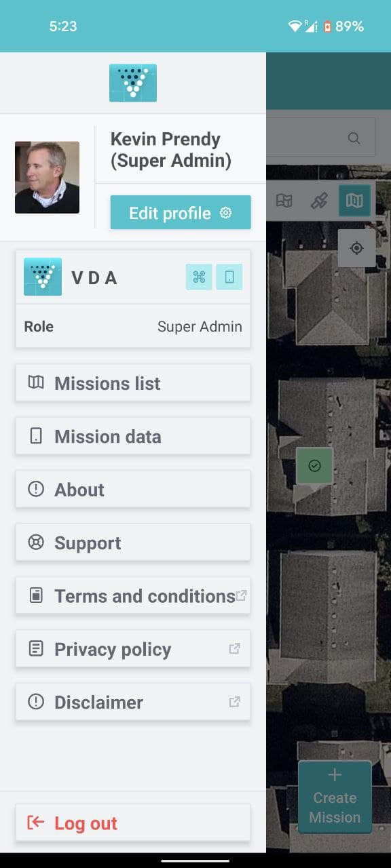Viewport: 391px width, 868px height.
Task: Tap the drone icon in VDA card
Action: [199, 277]
